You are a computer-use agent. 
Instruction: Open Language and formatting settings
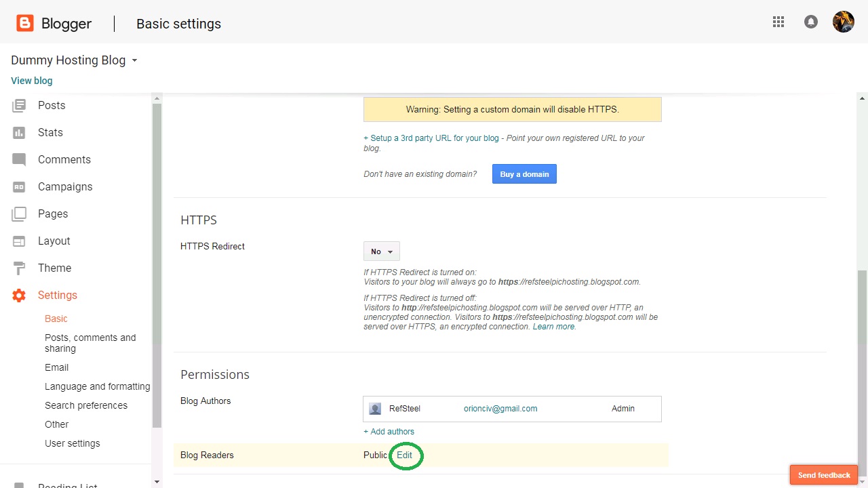coord(97,386)
